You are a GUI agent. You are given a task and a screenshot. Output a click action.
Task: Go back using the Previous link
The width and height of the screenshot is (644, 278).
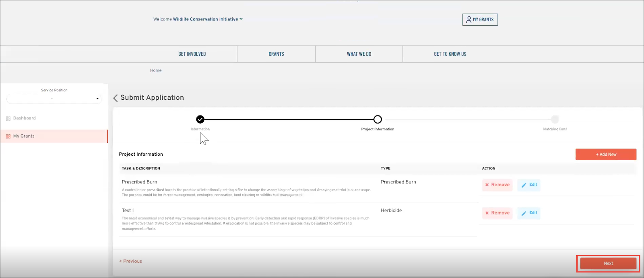[x=130, y=261]
